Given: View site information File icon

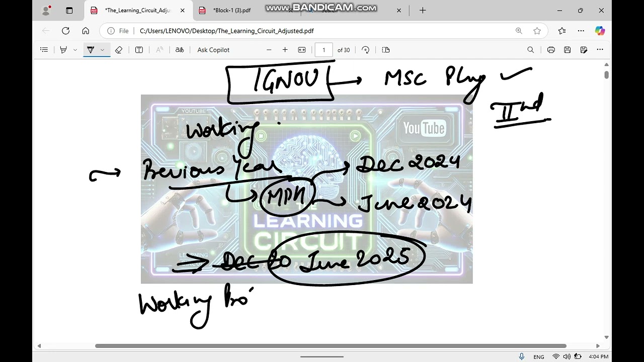Looking at the screenshot, I should (x=118, y=31).
